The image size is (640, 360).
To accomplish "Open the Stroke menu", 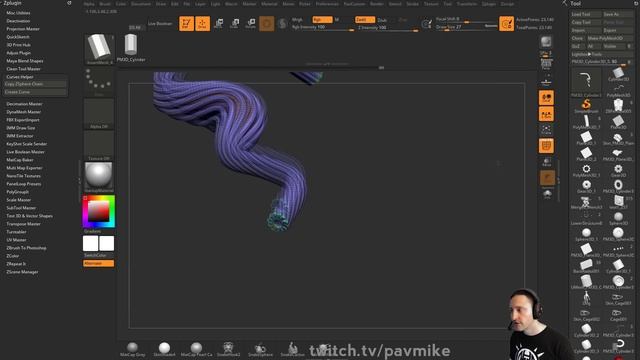I will coord(412,4).
